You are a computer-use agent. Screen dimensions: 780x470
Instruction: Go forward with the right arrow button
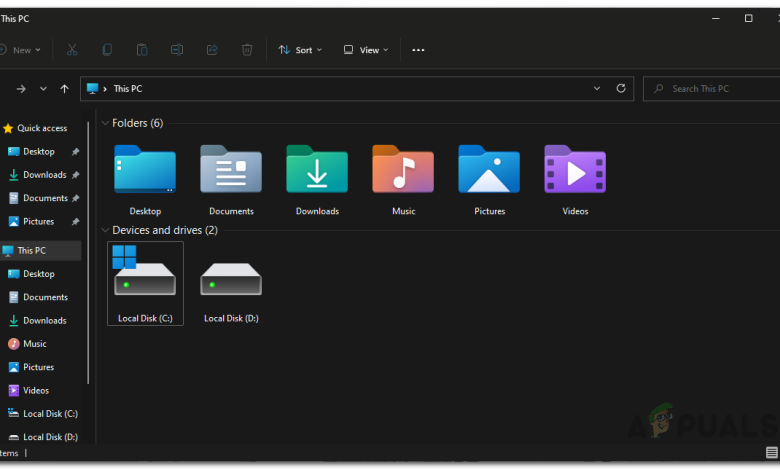click(x=21, y=89)
